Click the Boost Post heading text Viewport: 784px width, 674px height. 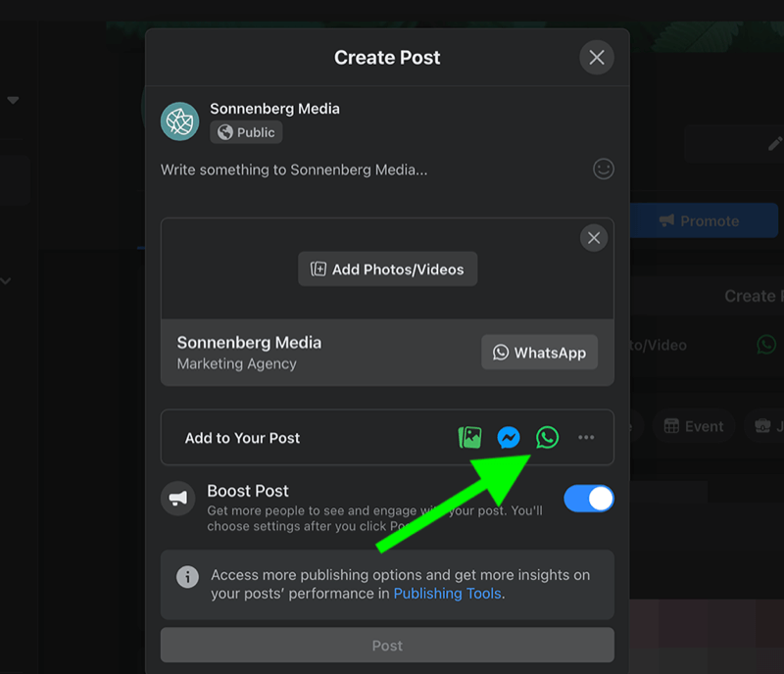click(x=248, y=491)
